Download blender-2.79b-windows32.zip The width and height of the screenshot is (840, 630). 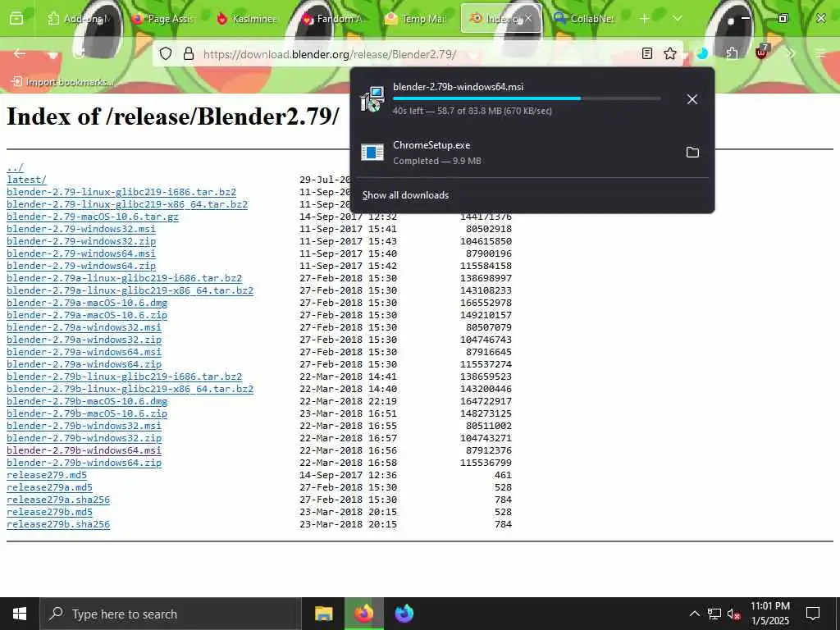84,438
